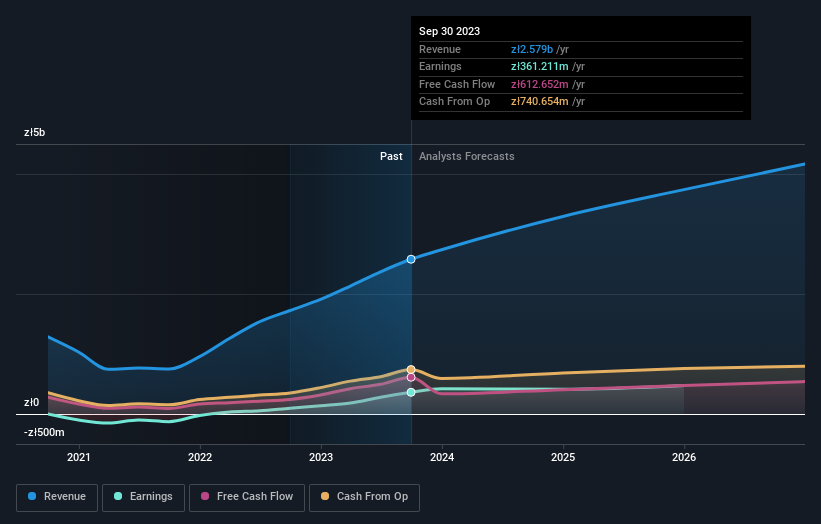The height and width of the screenshot is (524, 821).
Task: Click the Cash From Op label in tooltip
Action: [x=454, y=102]
